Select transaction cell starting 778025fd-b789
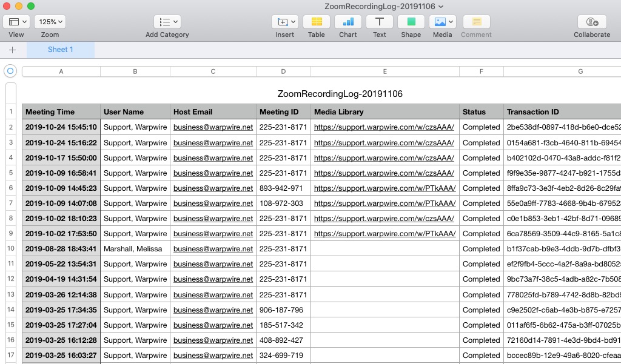 coord(562,294)
